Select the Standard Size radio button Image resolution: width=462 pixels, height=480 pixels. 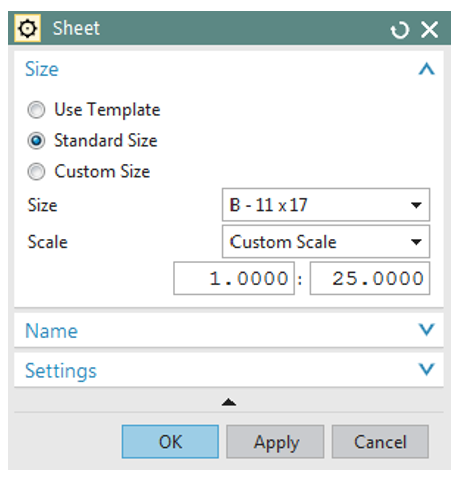tap(36, 141)
